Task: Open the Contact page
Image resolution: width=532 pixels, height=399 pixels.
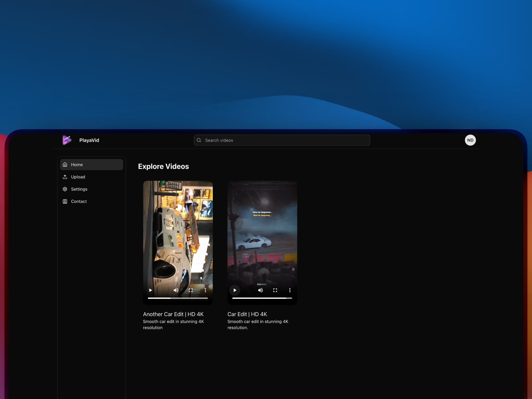Action: pos(79,201)
